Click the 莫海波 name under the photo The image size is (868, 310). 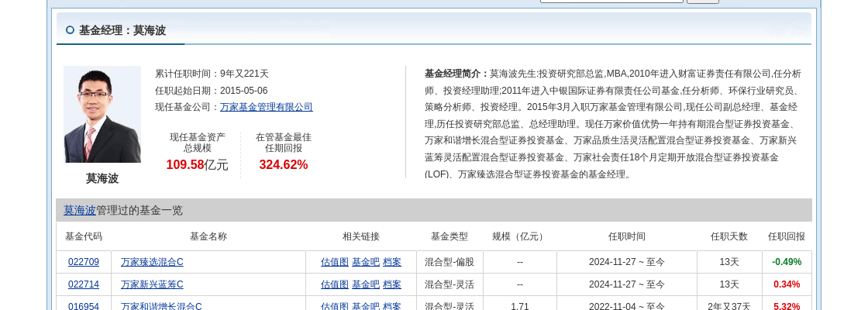click(x=102, y=178)
